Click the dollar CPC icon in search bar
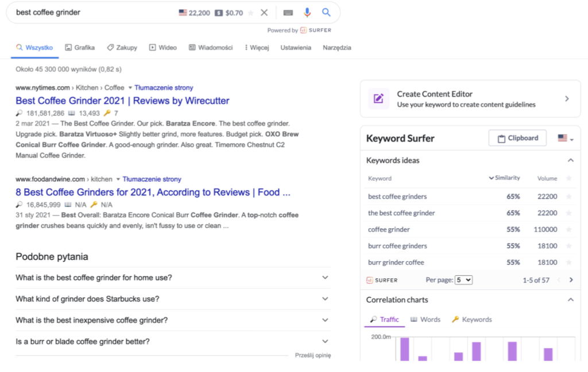This screenshot has width=588, height=372. click(x=219, y=13)
